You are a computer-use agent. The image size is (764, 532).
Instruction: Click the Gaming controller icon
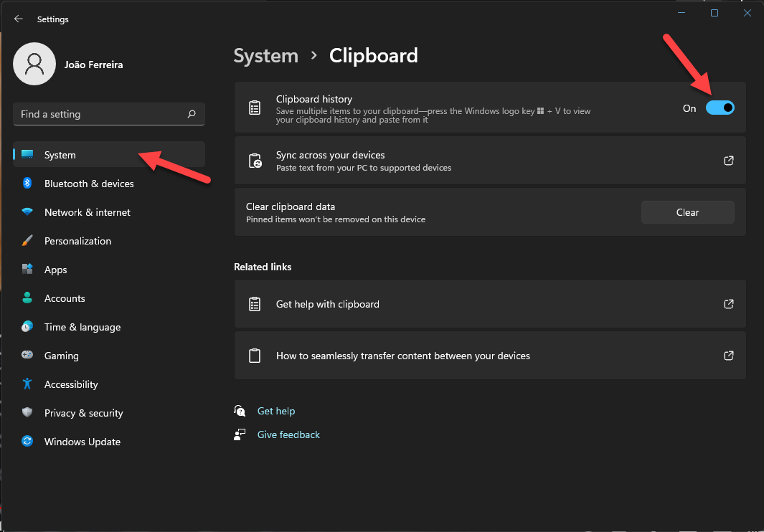(x=27, y=356)
